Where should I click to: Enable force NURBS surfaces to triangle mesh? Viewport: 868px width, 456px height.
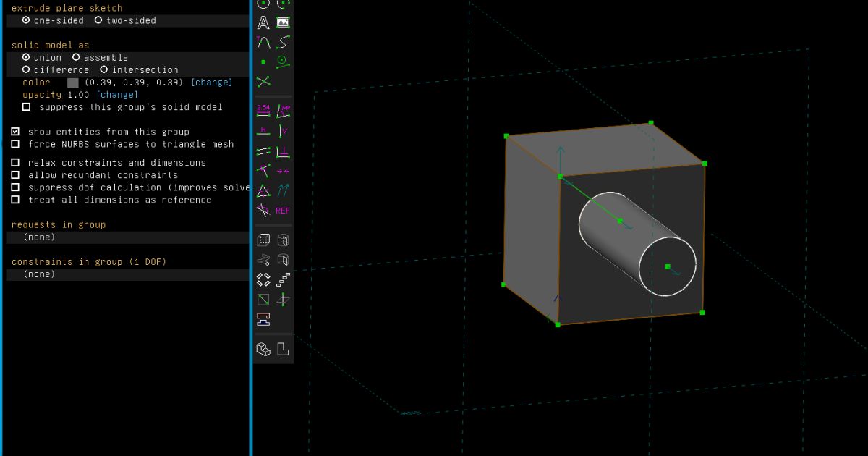123,144
